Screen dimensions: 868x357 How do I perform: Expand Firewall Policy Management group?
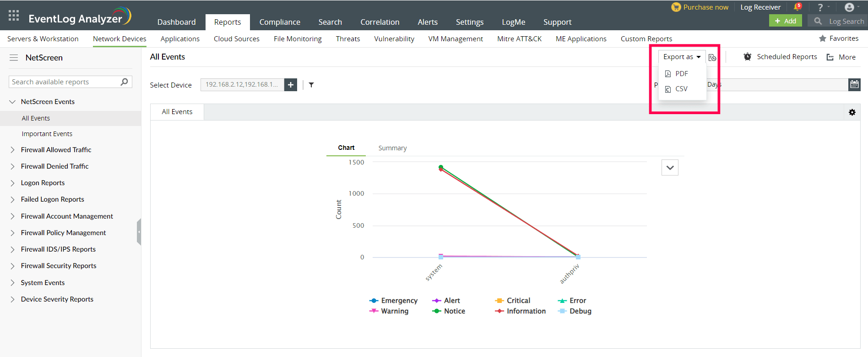click(12, 233)
